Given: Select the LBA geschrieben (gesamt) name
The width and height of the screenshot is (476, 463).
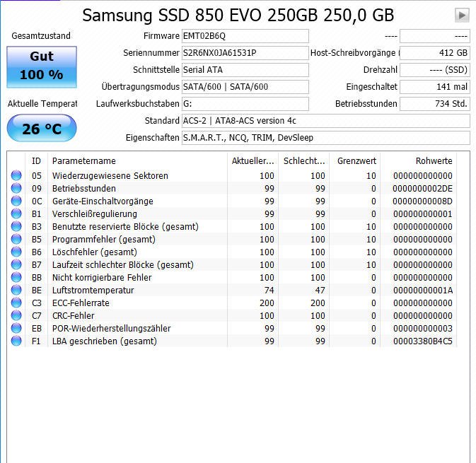Looking at the screenshot, I should 105,341.
